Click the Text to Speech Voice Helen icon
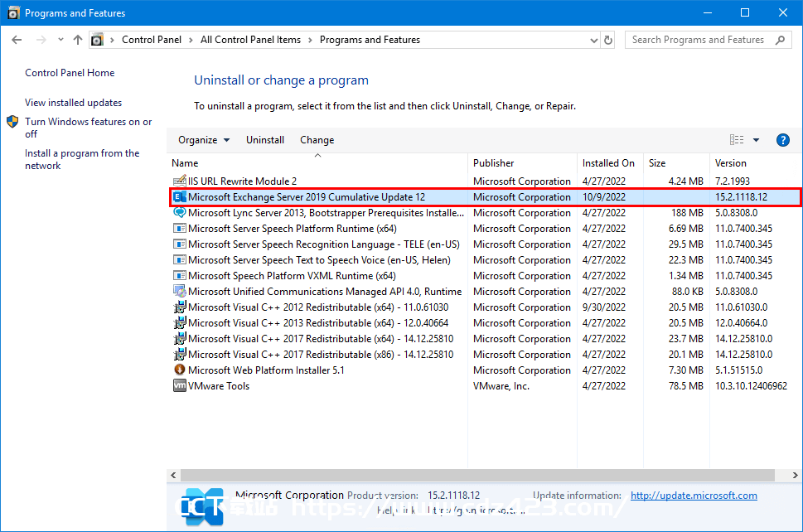803x532 pixels. tap(179, 260)
